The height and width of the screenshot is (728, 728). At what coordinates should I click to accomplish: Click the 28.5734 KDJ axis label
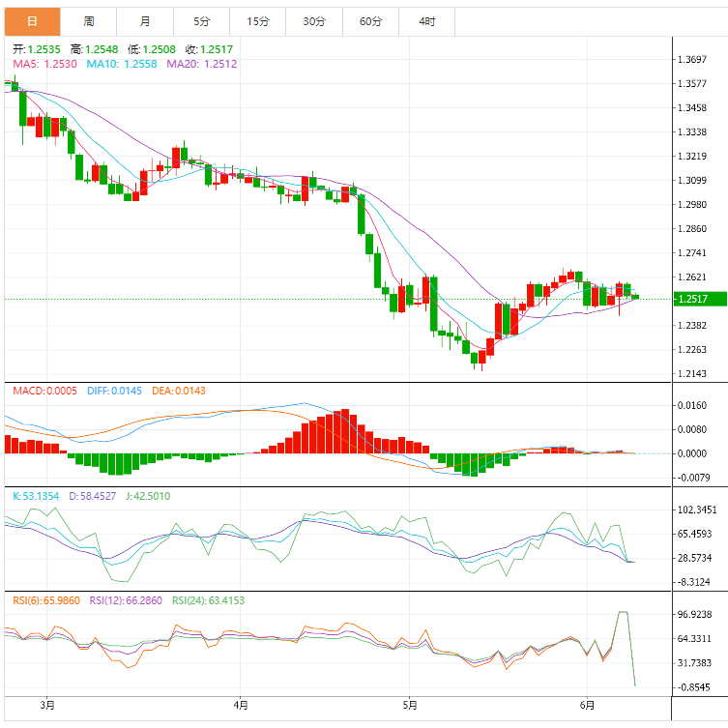(x=694, y=558)
